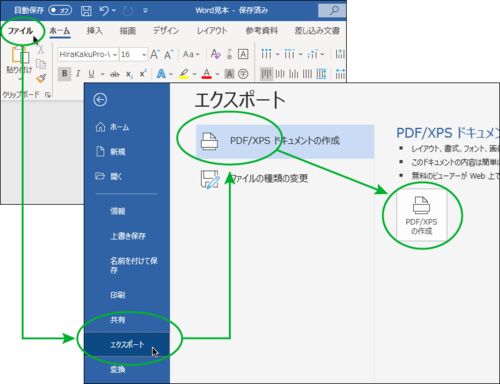Click the greyed Redo icon
The width and height of the screenshot is (500, 384).
128,11
